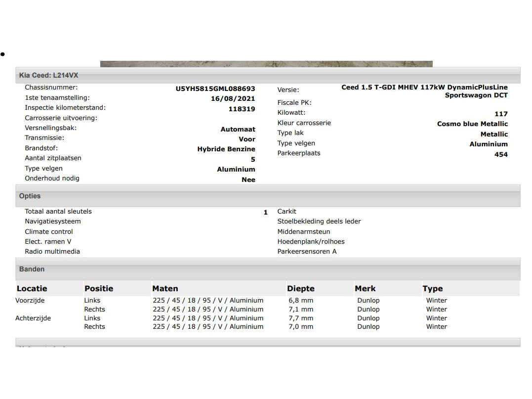Select the Stoelbekleding deels leder option
Viewport: 532px width, 399px height.
tap(319, 222)
